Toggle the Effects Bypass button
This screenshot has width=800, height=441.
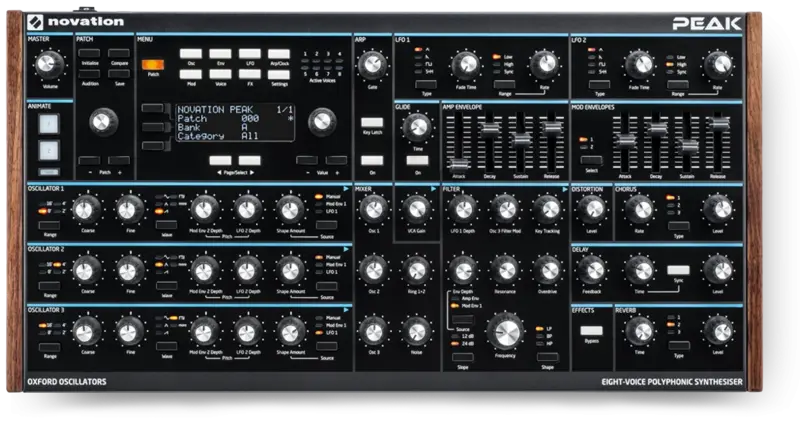click(x=592, y=330)
